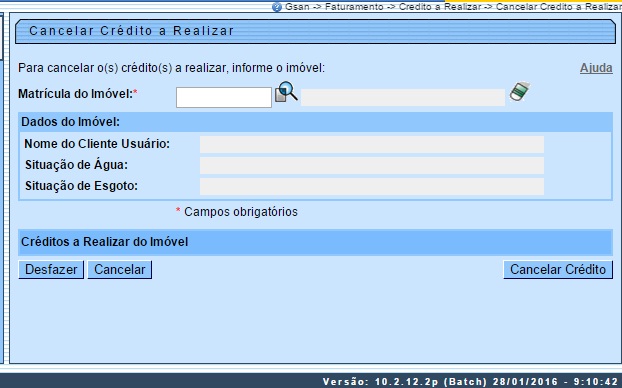
Task: Click the Matrícula do Imóvel label
Action: click(78, 94)
